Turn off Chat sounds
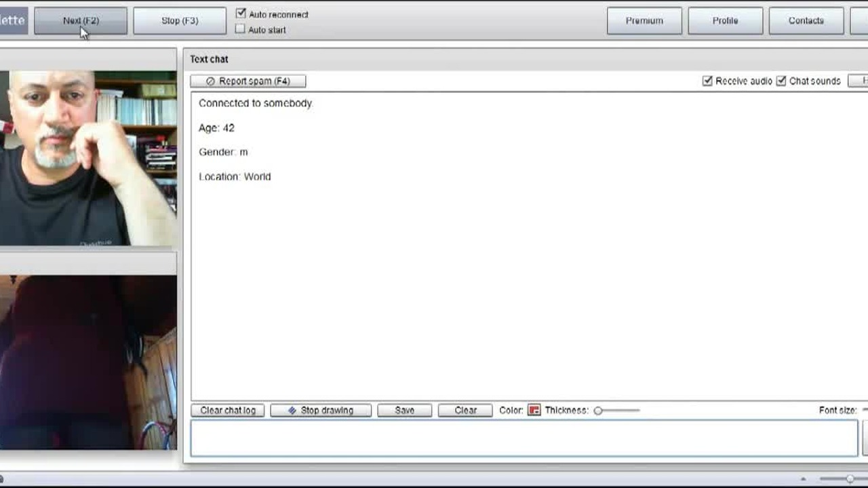Image resolution: width=868 pixels, height=488 pixels. [781, 81]
